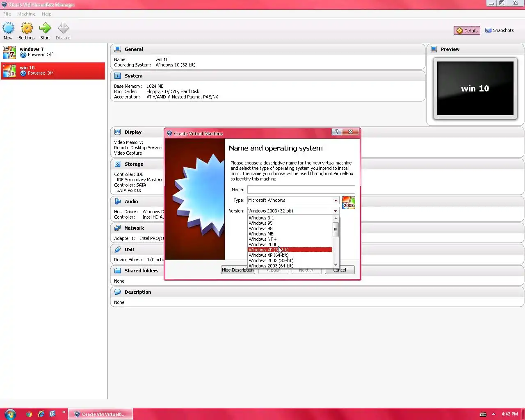Choose Windows 2000 from version list
This screenshot has width=525, height=420.
tap(290, 244)
